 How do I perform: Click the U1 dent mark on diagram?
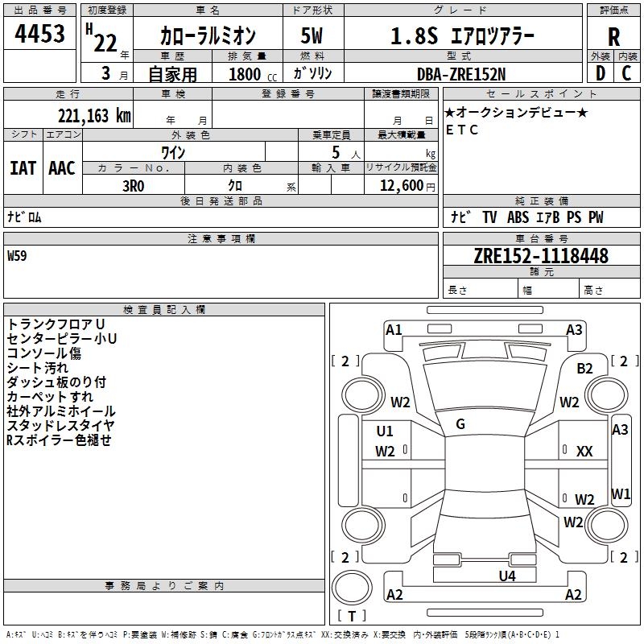point(385,431)
